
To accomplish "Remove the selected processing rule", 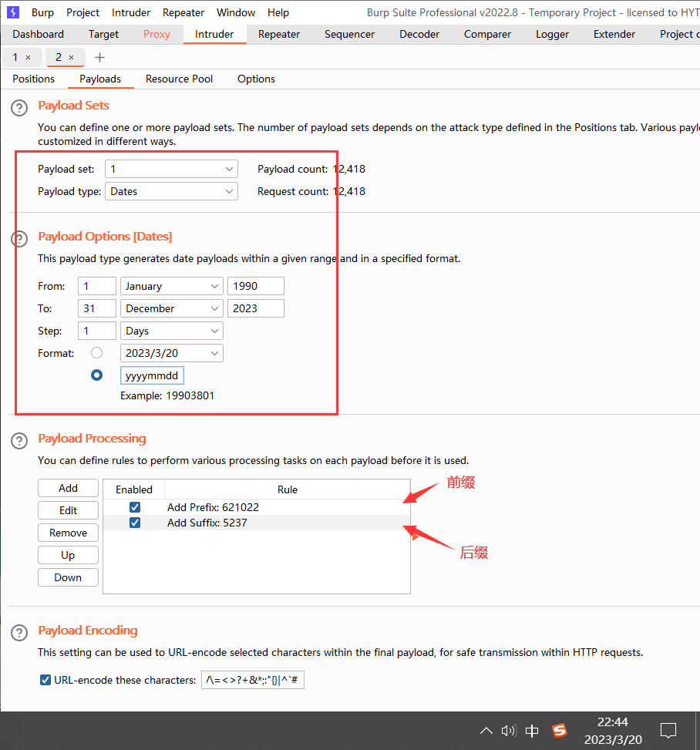I will click(x=68, y=533).
